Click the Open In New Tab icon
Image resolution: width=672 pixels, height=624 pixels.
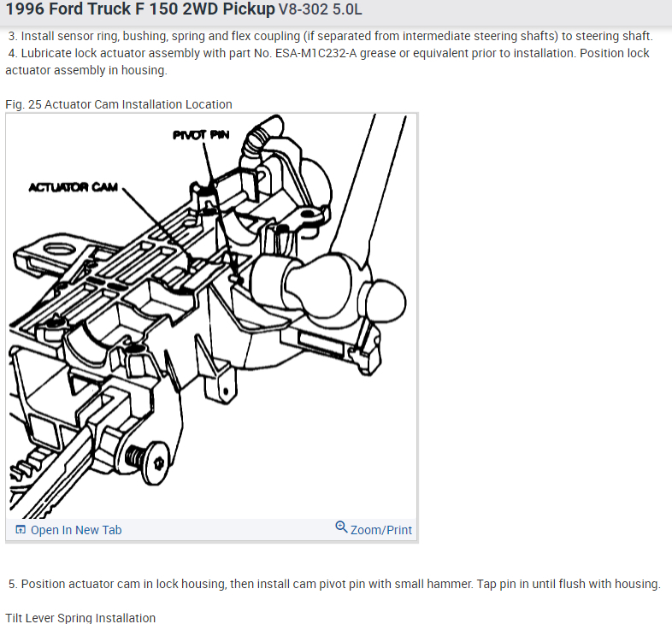pos(21,530)
